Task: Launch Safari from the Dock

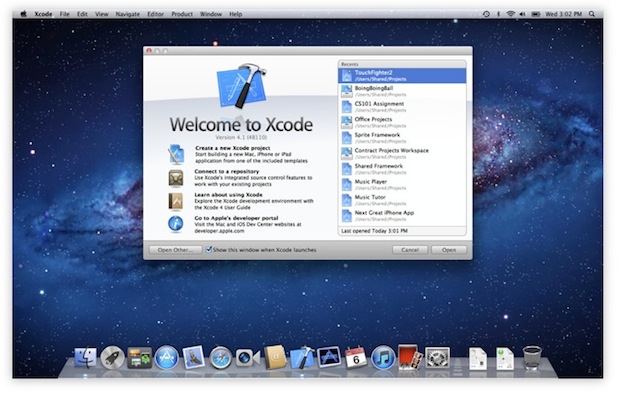Action: [x=221, y=358]
